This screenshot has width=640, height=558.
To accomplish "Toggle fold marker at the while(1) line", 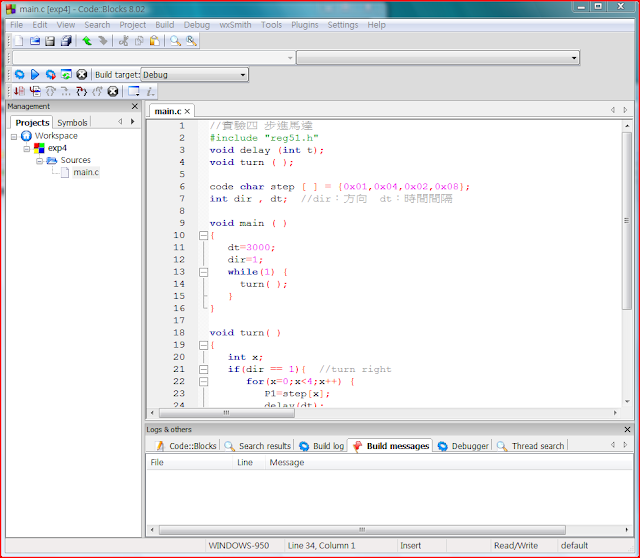I will tap(203, 272).
